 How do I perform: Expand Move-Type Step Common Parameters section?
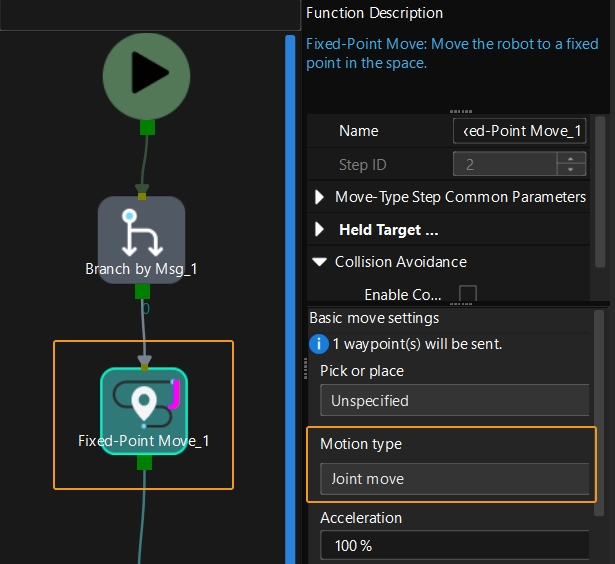click(x=320, y=197)
